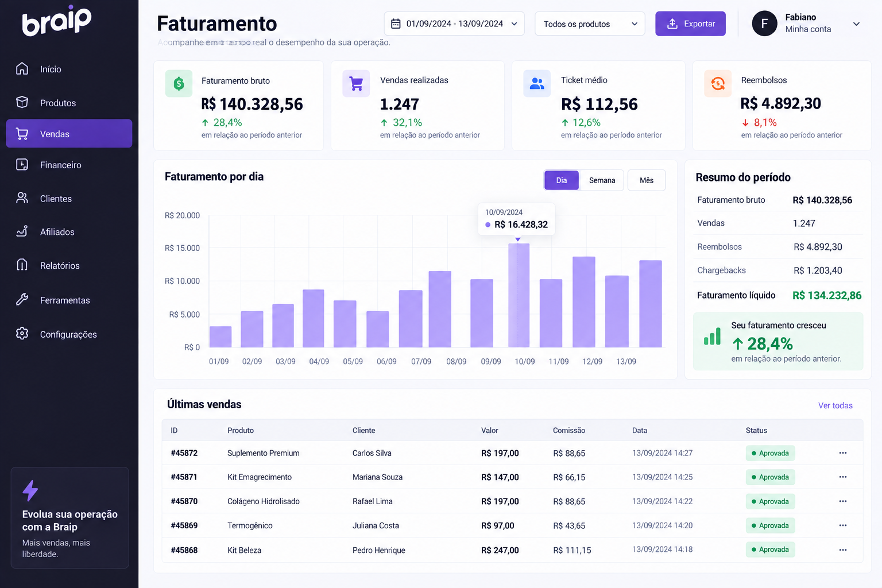Click the green dollar Faturamento bruto icon
The width and height of the screenshot is (882, 588).
tap(179, 84)
